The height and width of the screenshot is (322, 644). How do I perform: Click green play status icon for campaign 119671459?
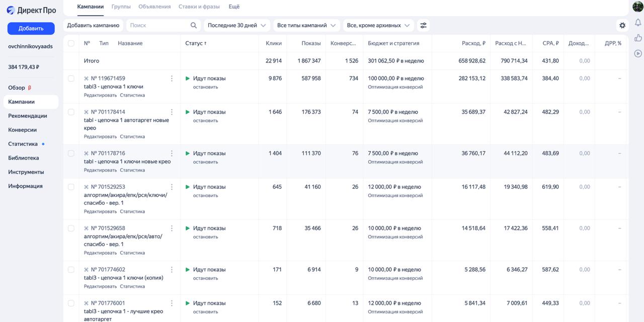click(x=188, y=78)
